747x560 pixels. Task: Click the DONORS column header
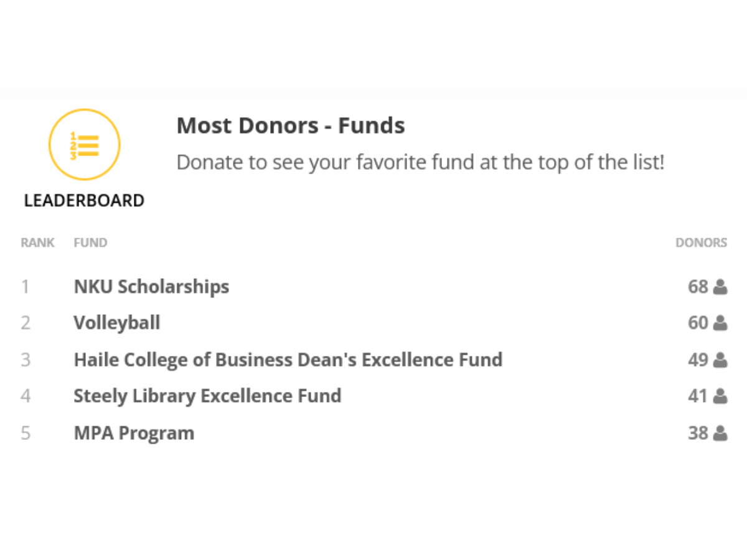click(701, 243)
